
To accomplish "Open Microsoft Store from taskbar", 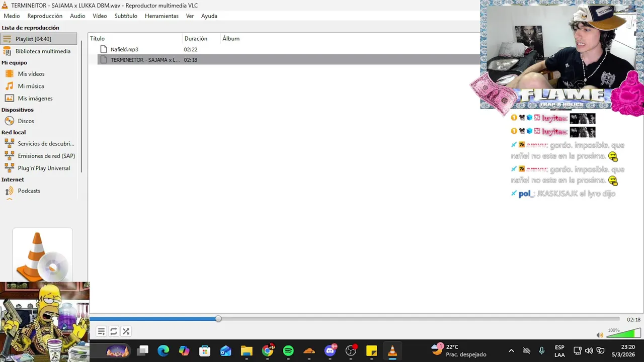I will coord(205,350).
